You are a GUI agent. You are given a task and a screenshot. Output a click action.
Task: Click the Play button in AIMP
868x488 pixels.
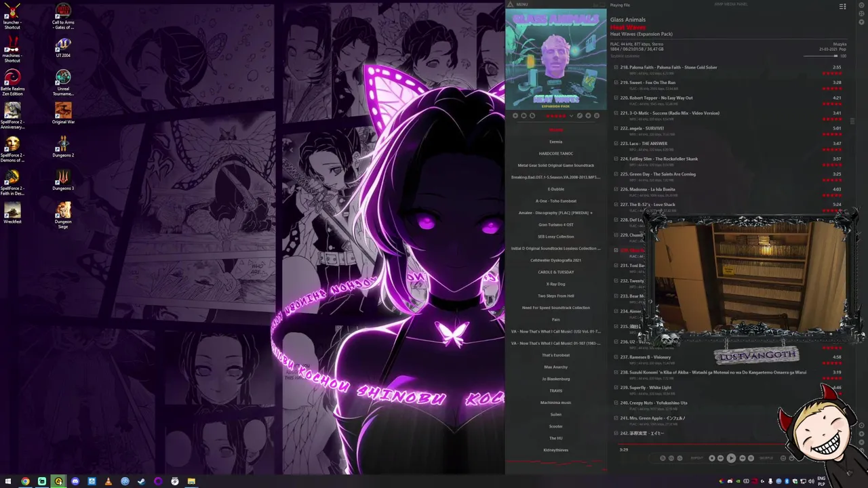pyautogui.click(x=731, y=458)
